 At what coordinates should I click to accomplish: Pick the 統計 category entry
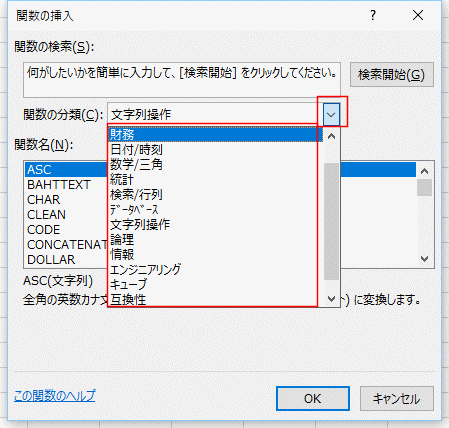(x=215, y=180)
